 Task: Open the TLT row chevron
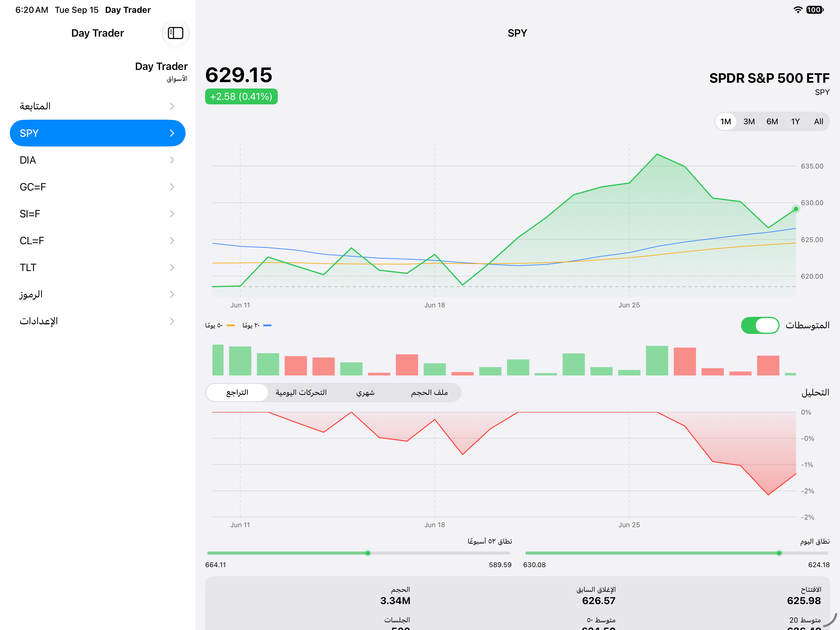pos(172,268)
